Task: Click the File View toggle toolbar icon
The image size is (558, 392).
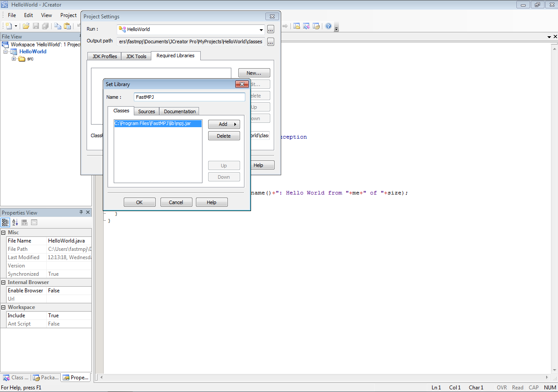Action: click(297, 26)
